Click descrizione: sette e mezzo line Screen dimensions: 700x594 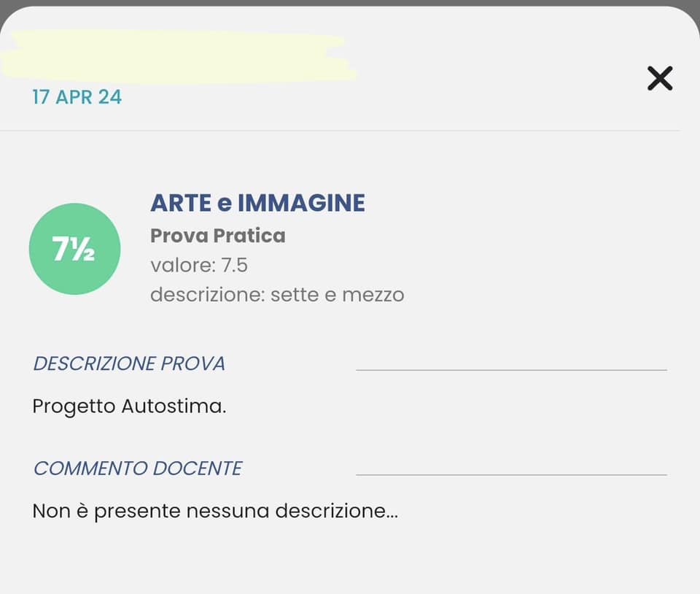277,295
